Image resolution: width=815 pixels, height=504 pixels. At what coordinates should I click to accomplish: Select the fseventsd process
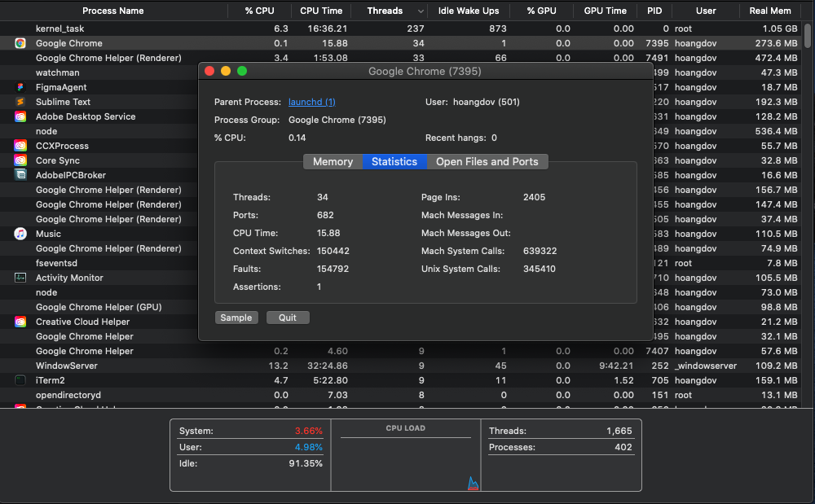(x=56, y=263)
